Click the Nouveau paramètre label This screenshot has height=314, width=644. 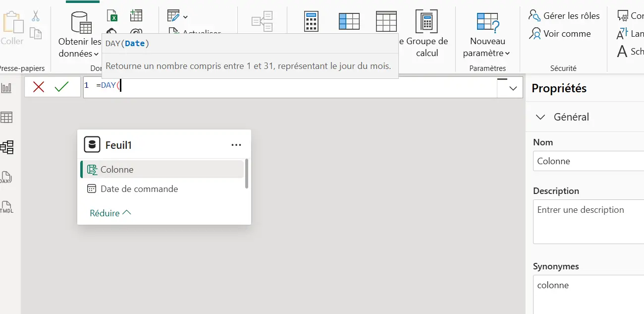click(x=487, y=47)
